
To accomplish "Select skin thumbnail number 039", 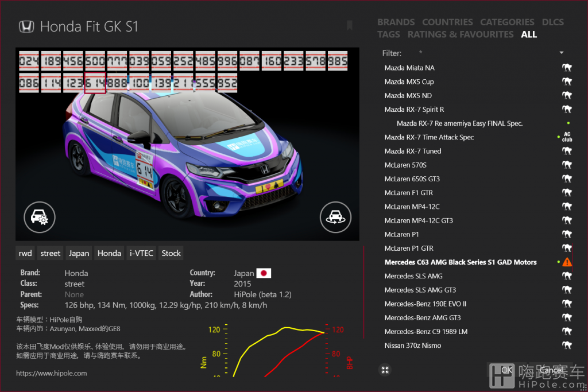I will click(139, 61).
